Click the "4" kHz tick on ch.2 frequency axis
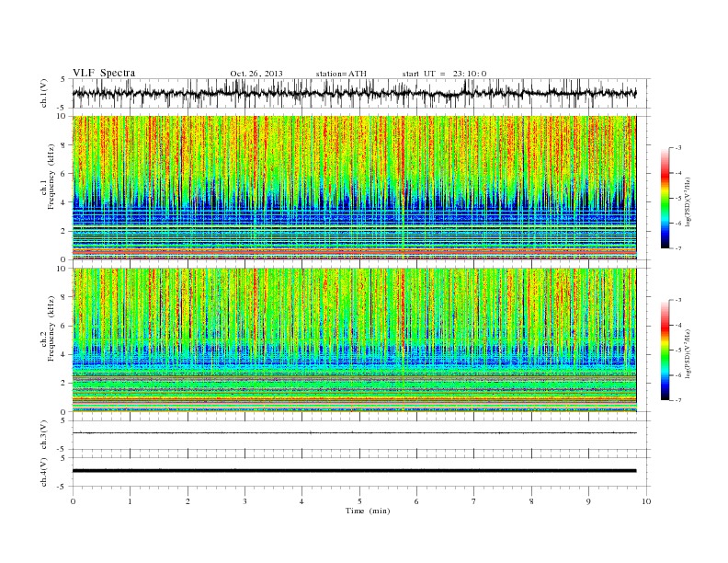Viewport: 728px width, 563px height. coord(64,355)
